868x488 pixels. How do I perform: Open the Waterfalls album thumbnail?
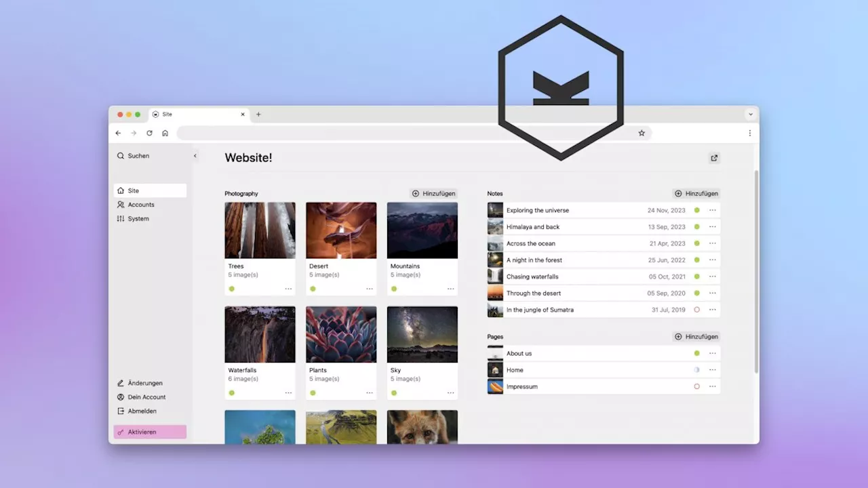(x=260, y=335)
